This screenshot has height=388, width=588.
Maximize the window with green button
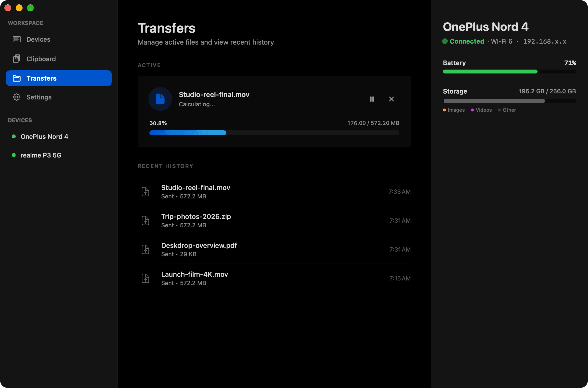pyautogui.click(x=30, y=8)
